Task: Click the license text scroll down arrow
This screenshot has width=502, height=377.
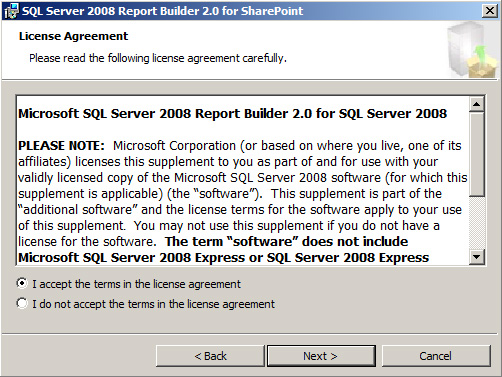Action: click(x=477, y=257)
